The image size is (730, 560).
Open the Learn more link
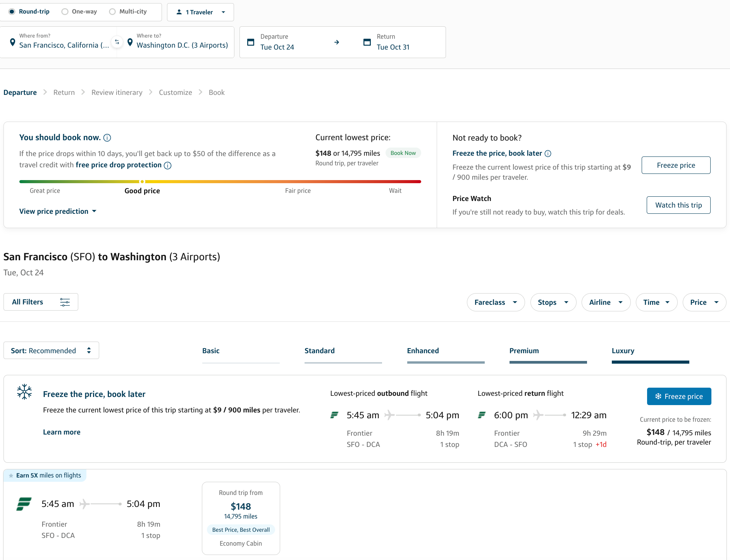[62, 432]
